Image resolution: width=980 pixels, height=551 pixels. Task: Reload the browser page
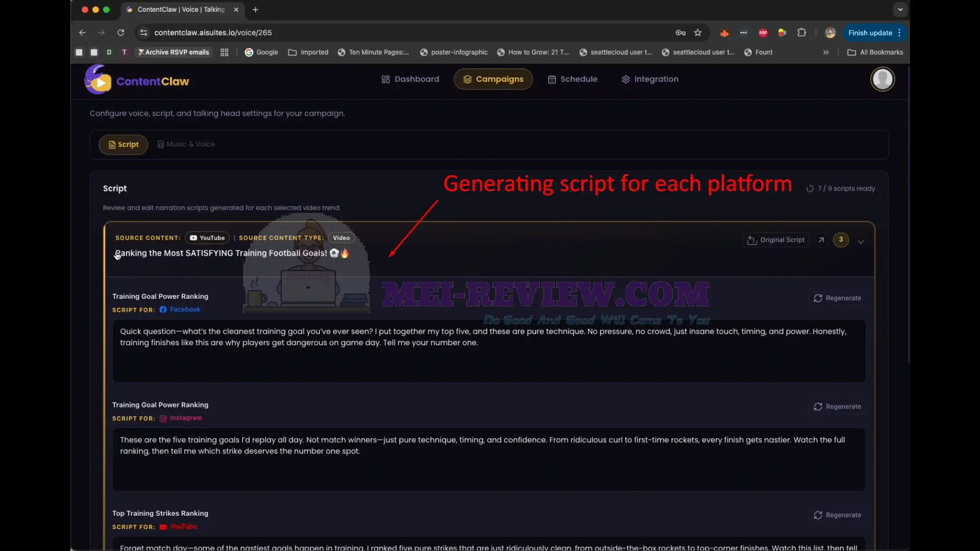121,33
